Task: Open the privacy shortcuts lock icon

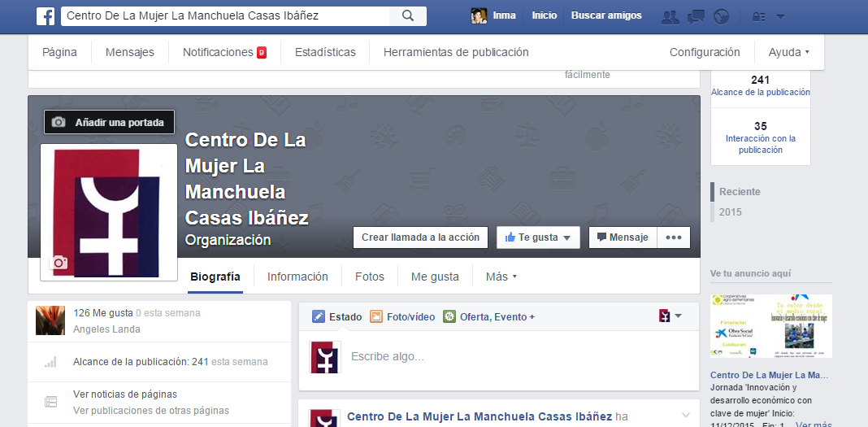Action: pos(758,16)
